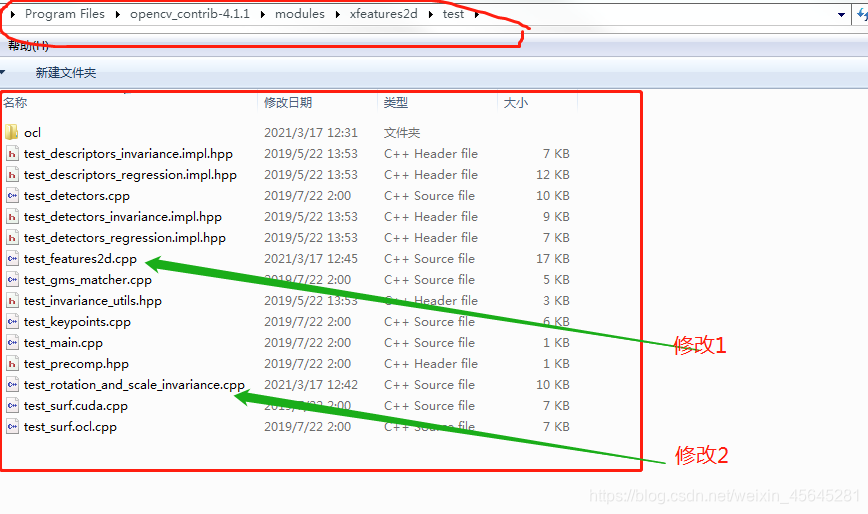This screenshot has height=514, width=868.
Task: Select the test_precomp.hpp header icon
Action: coord(12,364)
